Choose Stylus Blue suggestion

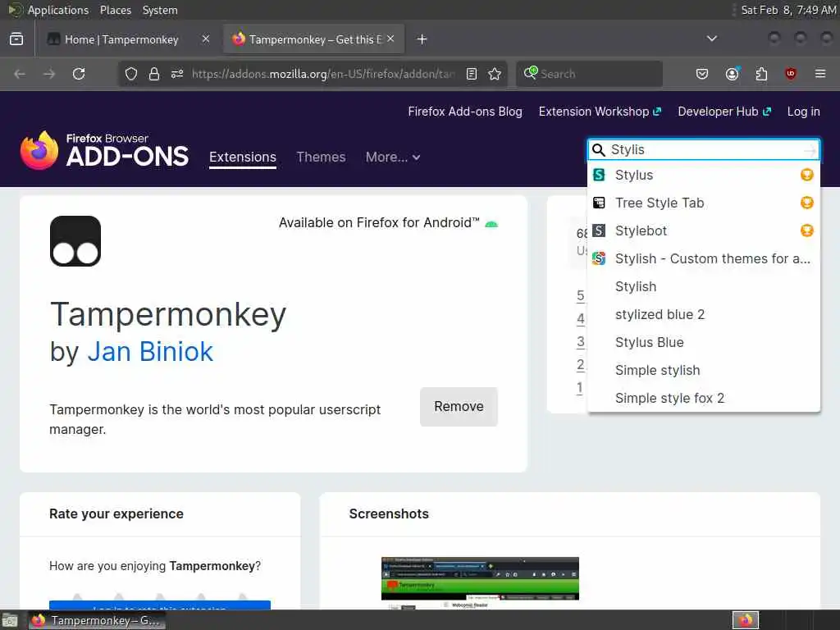703,342
